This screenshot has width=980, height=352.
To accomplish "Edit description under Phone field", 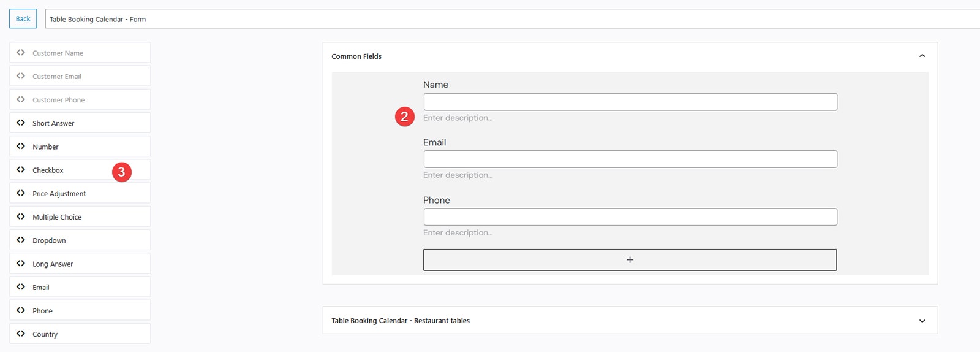I will (458, 232).
